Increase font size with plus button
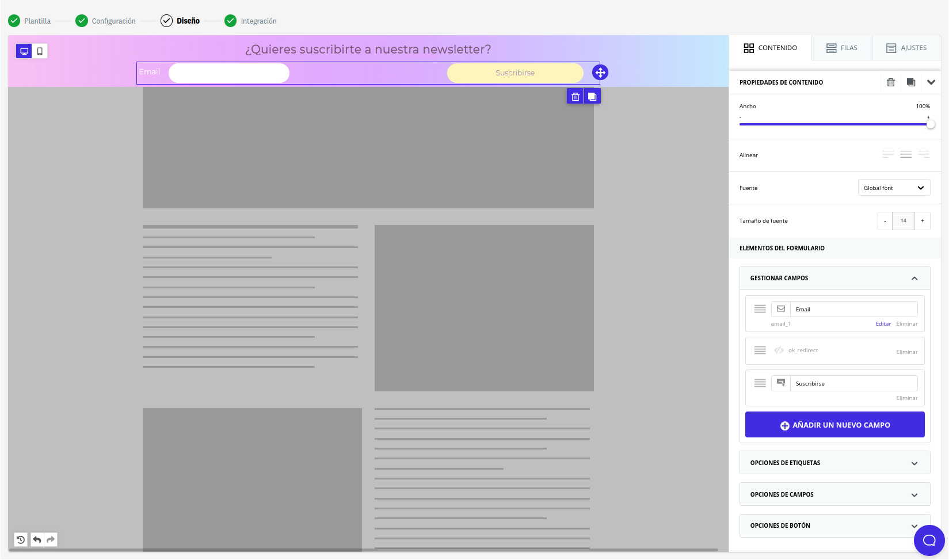 click(923, 221)
